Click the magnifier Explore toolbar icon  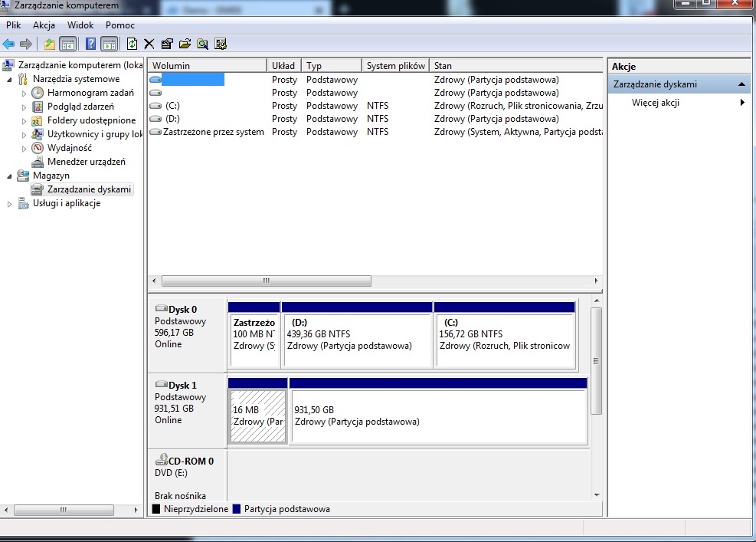[x=202, y=44]
